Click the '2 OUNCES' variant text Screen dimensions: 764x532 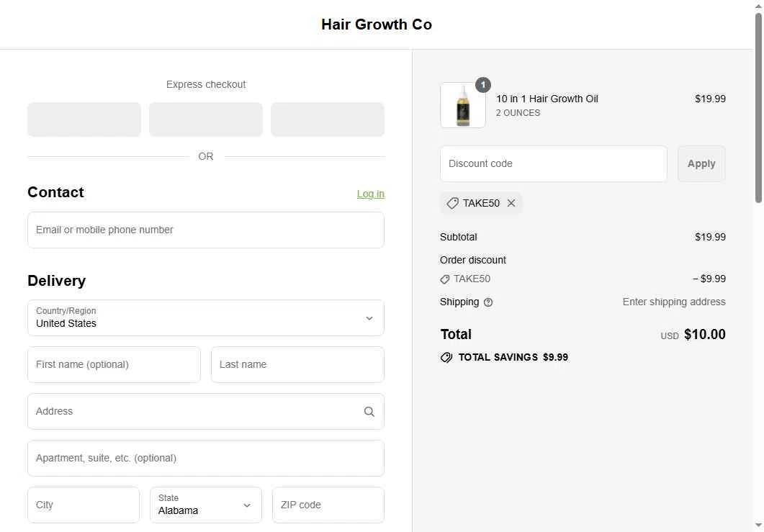coord(518,113)
